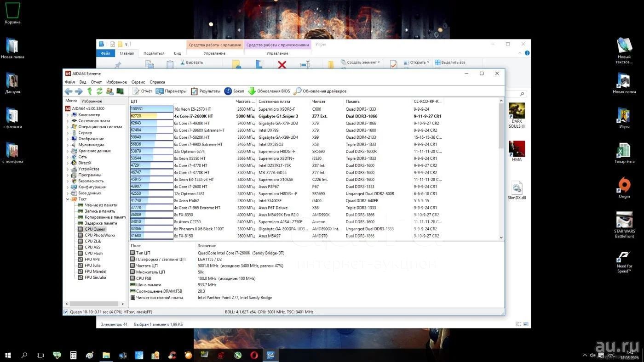Sort results by the Память column
This screenshot has width=644, height=362.
(x=378, y=102)
